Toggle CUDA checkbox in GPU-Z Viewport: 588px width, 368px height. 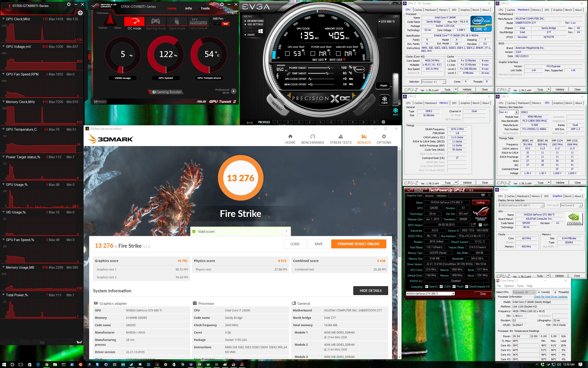tap(441, 287)
